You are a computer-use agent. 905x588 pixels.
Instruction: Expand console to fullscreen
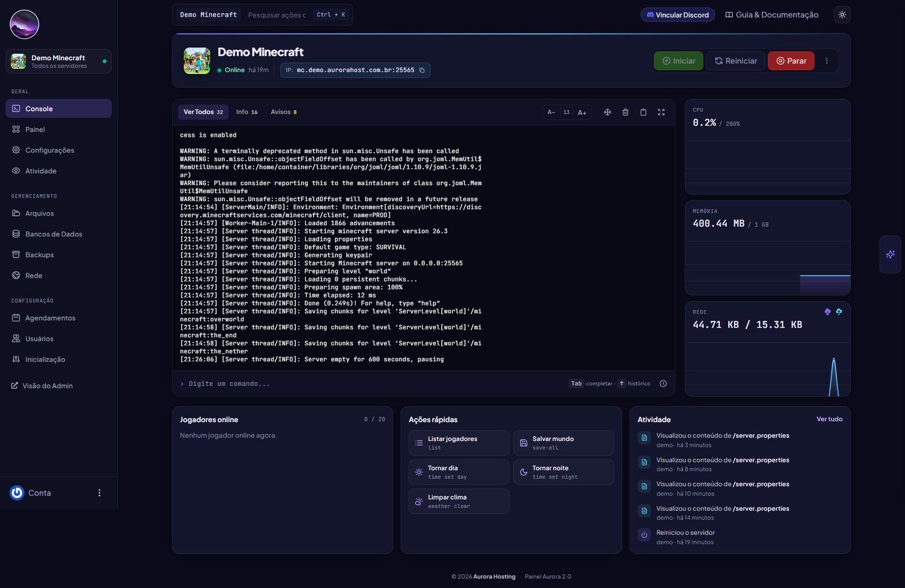[661, 112]
